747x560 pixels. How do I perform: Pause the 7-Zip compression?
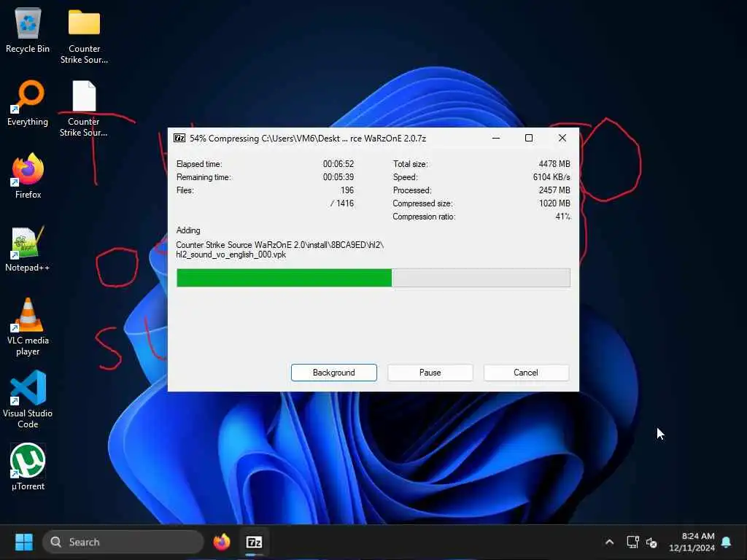click(x=430, y=373)
